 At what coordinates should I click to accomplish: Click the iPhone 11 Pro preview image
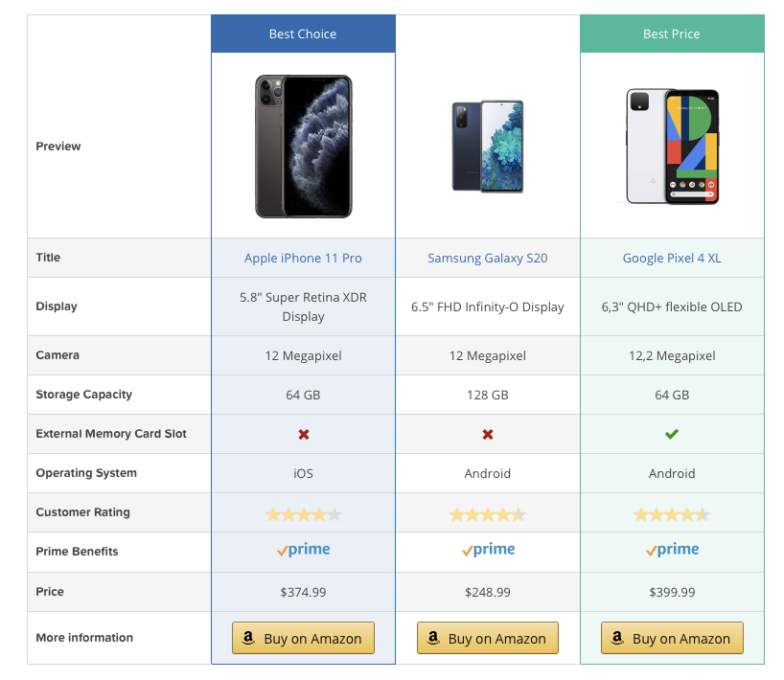tap(304, 147)
